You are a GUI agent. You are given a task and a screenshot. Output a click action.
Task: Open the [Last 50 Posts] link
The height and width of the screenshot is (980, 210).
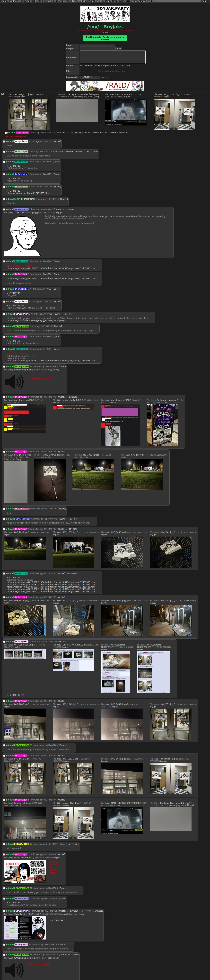(x=61, y=133)
